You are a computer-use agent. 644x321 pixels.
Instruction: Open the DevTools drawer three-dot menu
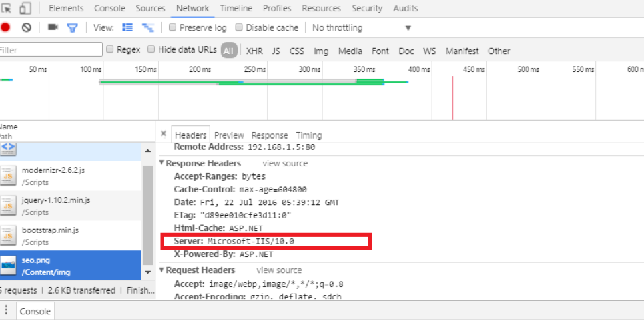(x=6, y=310)
